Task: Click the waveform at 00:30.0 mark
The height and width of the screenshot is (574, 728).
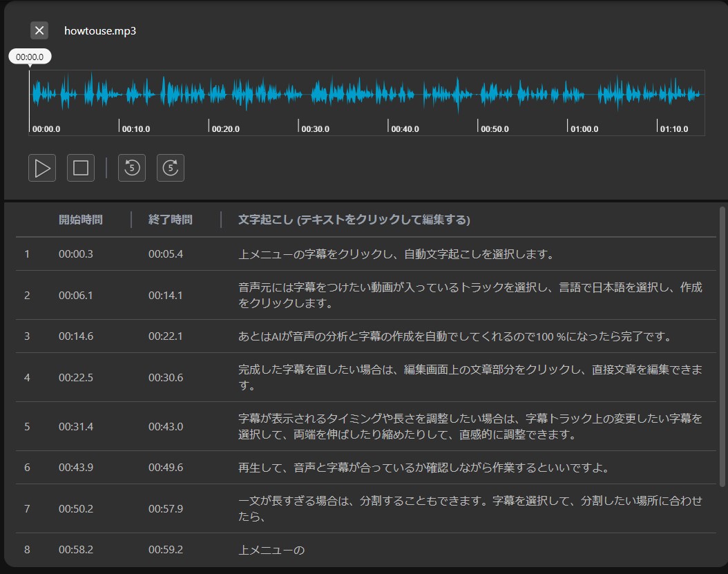Action: pos(298,95)
